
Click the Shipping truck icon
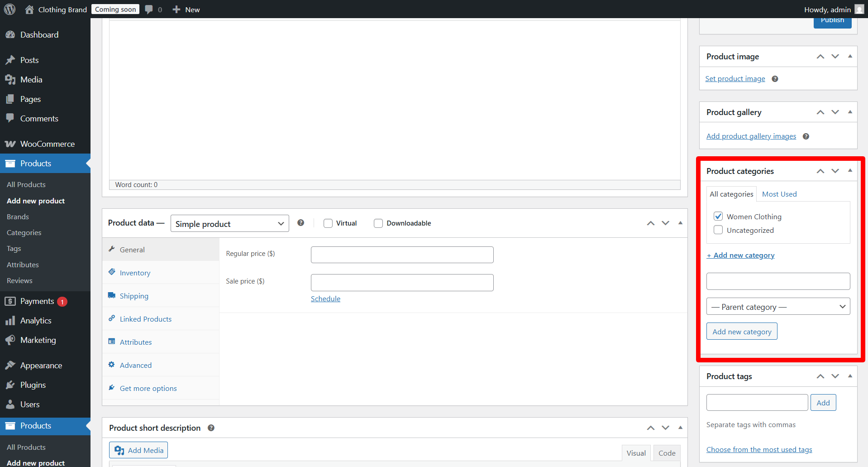click(x=112, y=295)
